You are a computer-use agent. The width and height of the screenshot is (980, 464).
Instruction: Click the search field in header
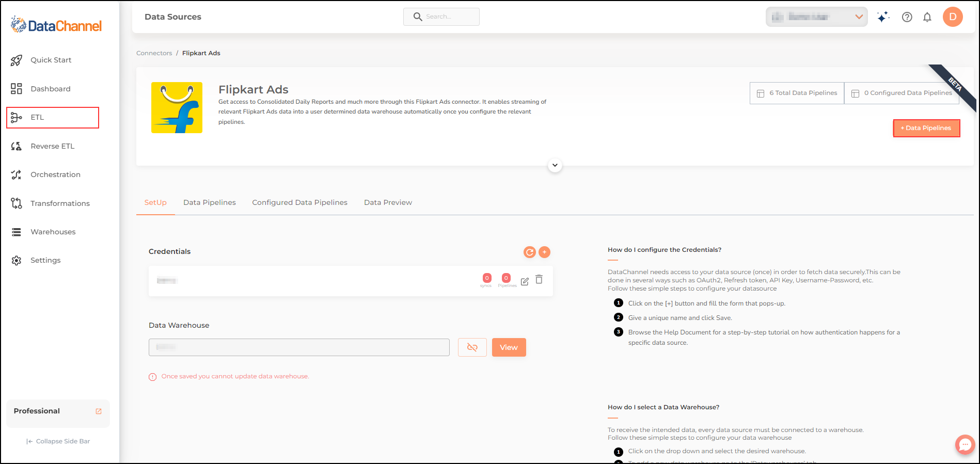(x=441, y=17)
